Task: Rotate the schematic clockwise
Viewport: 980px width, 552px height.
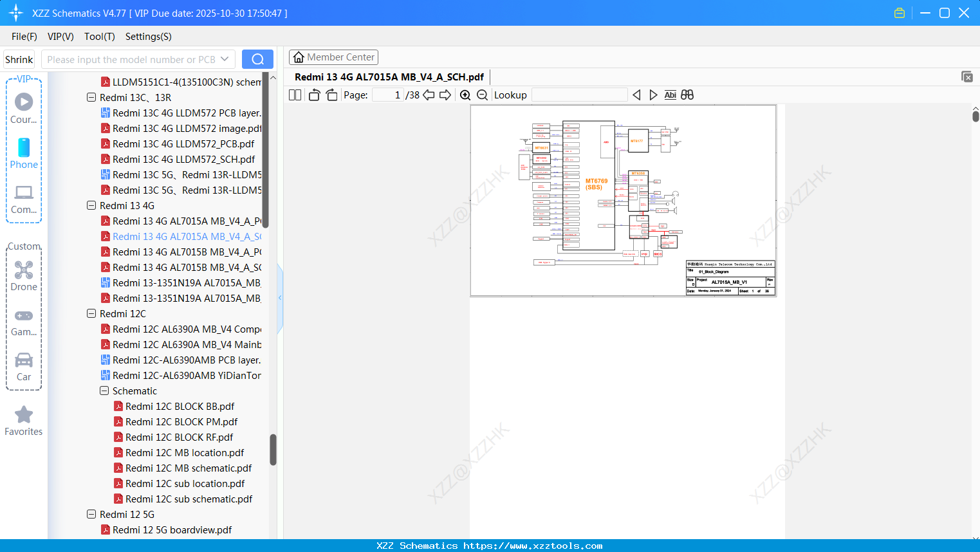Action: coord(331,95)
